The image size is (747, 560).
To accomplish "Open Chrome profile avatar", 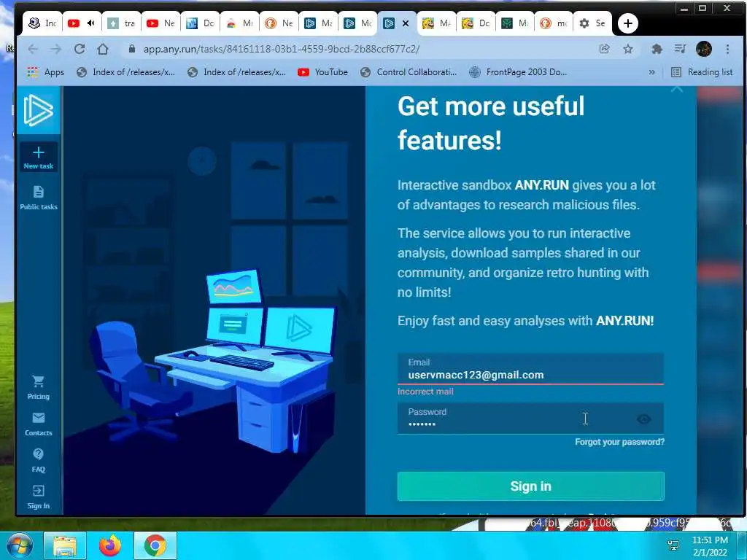I will tap(704, 49).
